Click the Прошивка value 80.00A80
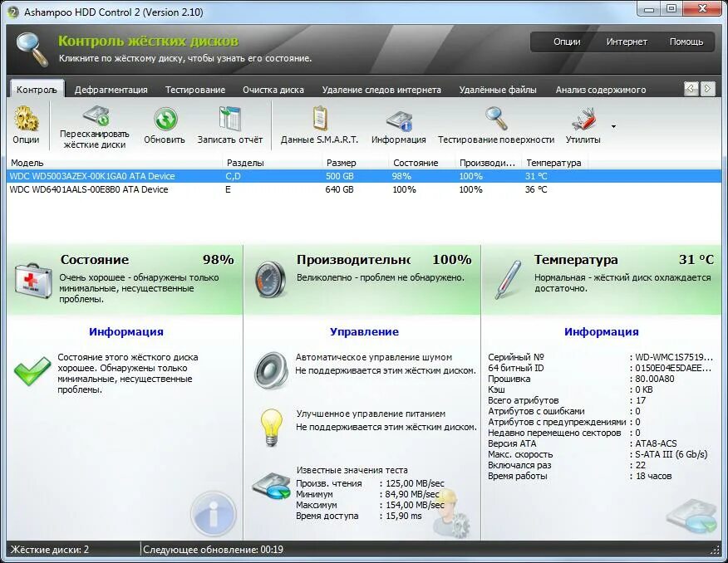Viewport: 728px width, 563px height. pos(655,379)
